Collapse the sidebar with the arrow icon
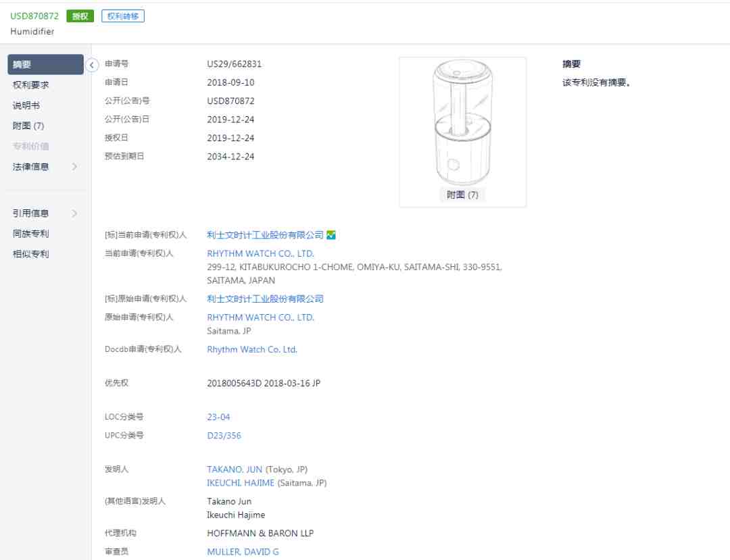The height and width of the screenshot is (560, 730). pos(92,65)
